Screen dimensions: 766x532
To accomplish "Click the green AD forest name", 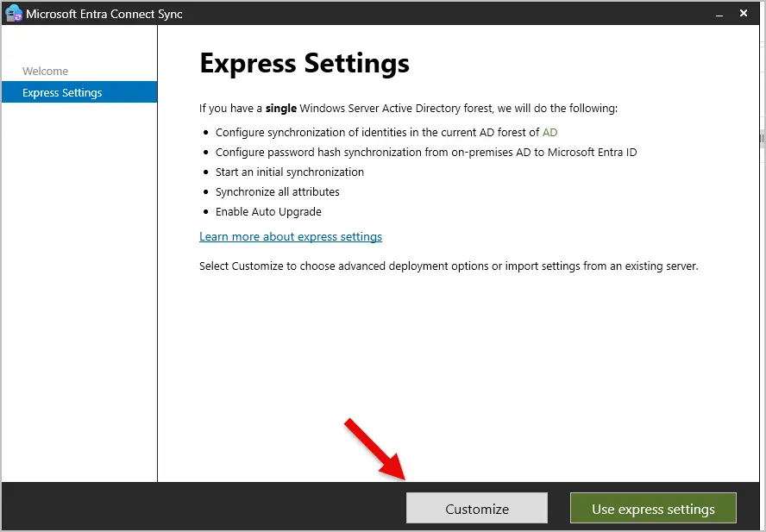I will click(x=549, y=132).
